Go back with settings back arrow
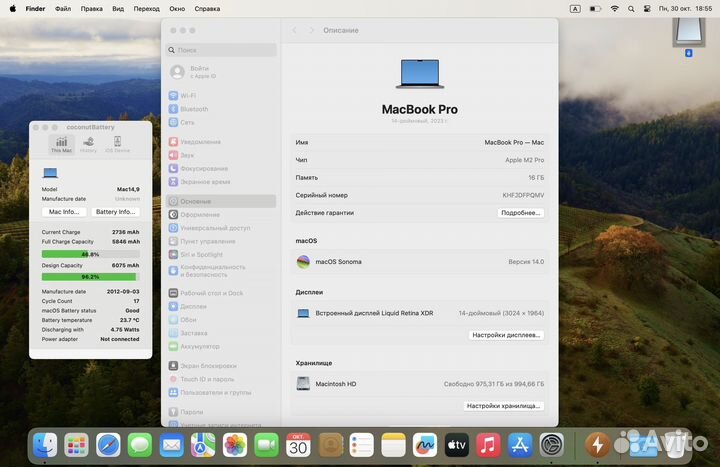The width and height of the screenshot is (720, 467). [x=294, y=30]
